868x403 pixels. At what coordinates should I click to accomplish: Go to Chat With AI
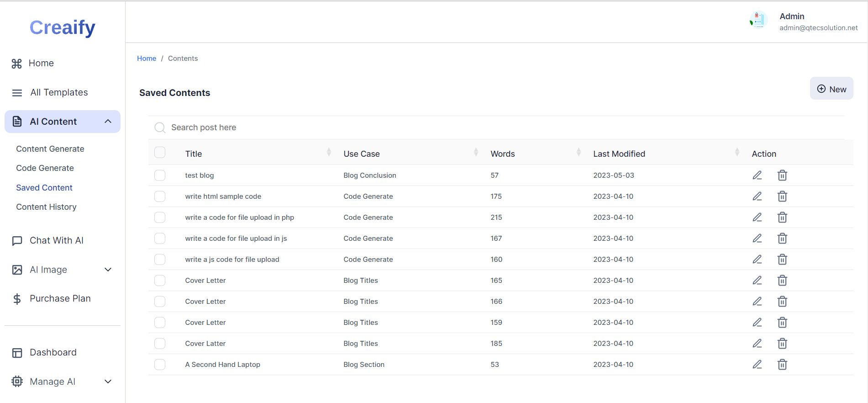(56, 240)
